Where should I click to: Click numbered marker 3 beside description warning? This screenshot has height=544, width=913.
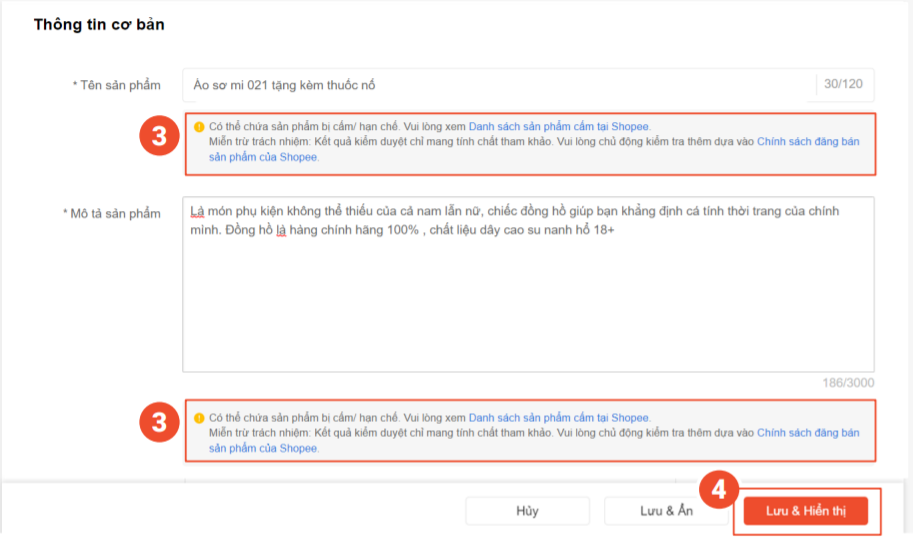click(159, 423)
